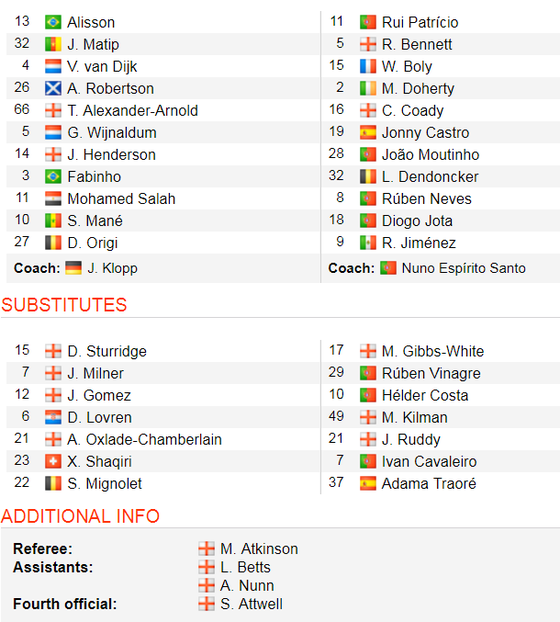Image resolution: width=560 pixels, height=622 pixels.
Task: Open V. van Dijk player profile
Action: pos(102,67)
